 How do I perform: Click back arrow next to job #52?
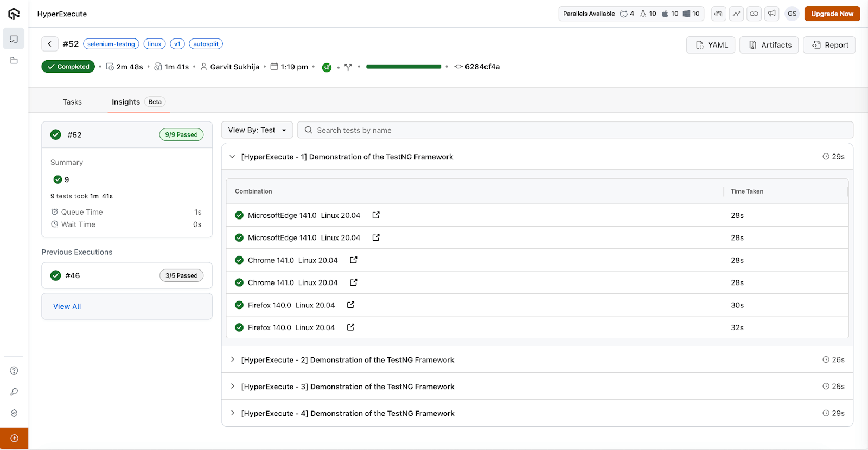point(49,44)
